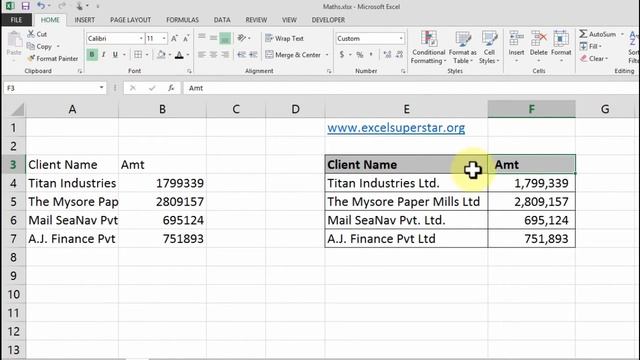
Task: Apply Fill Color paint bucket
Action: (x=162, y=54)
